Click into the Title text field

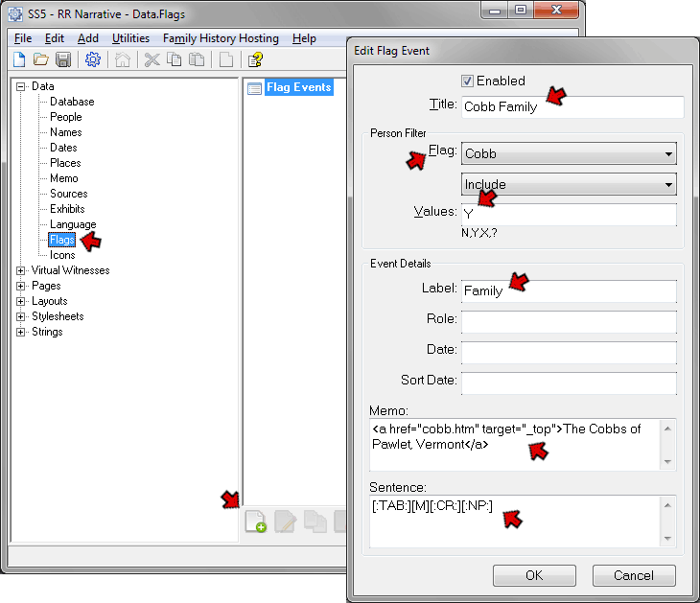572,106
